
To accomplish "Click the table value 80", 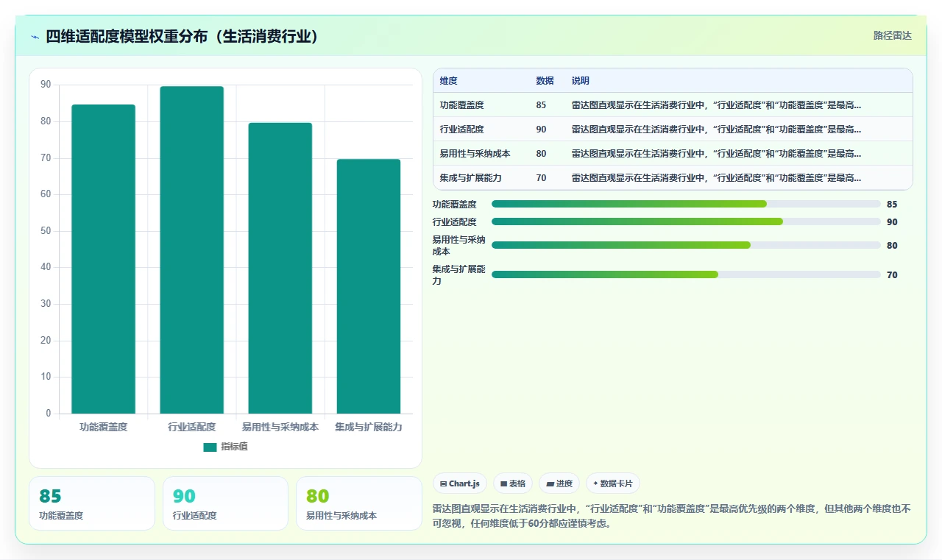I will point(541,154).
